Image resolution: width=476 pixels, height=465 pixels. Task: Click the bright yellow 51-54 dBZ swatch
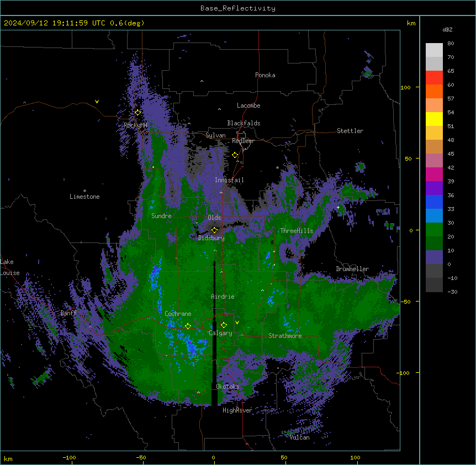pyautogui.click(x=434, y=119)
